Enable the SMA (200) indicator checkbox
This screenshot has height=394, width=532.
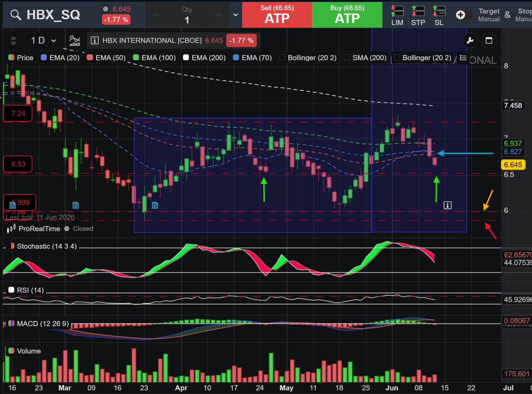(347, 57)
